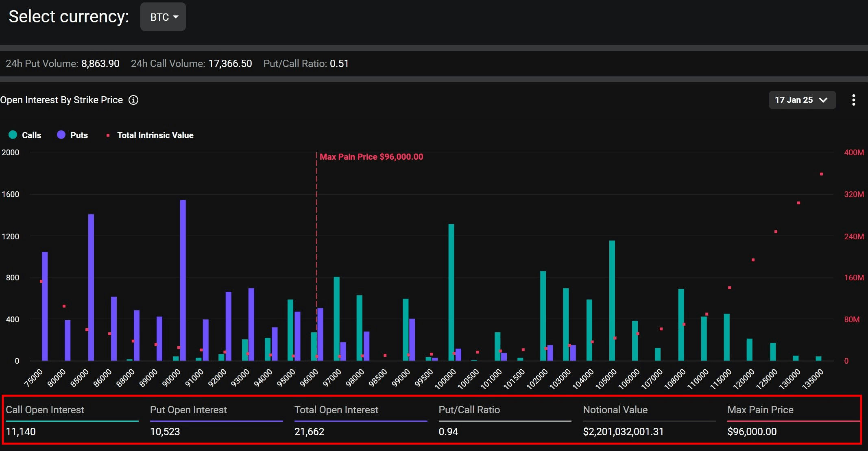
Task: Click the Call Open Interest value 11,140
Action: pyautogui.click(x=21, y=431)
